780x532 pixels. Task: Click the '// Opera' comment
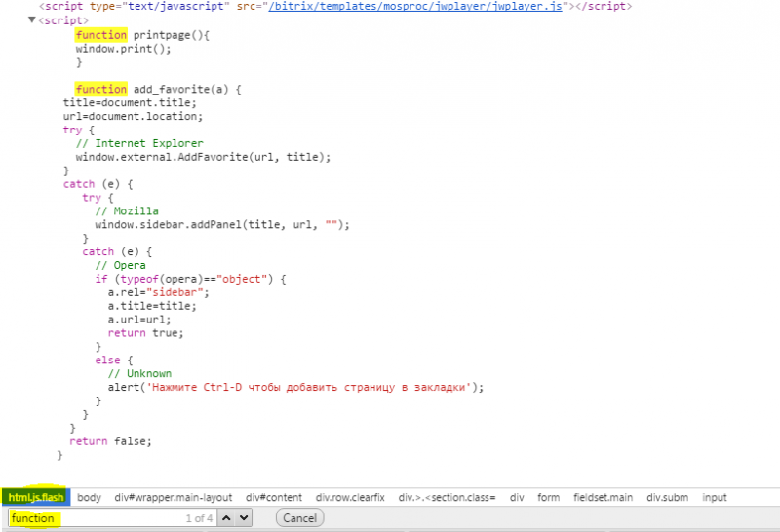tap(120, 265)
